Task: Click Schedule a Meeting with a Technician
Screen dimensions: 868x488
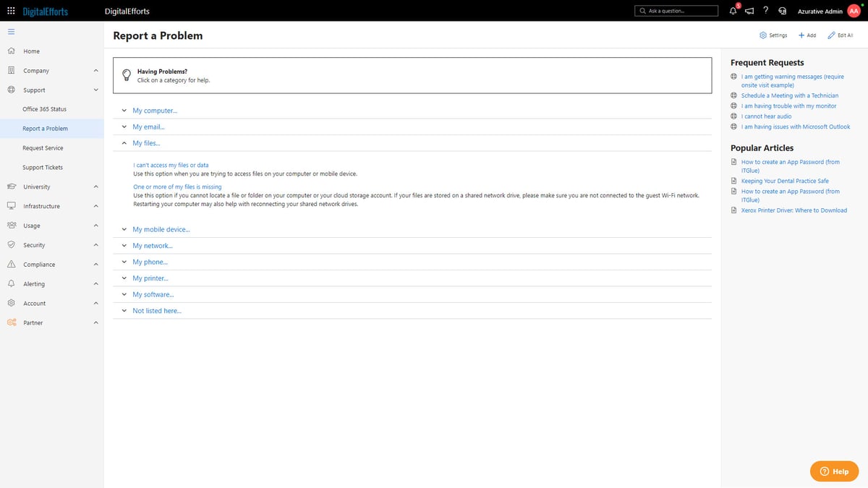Action: 790,95
